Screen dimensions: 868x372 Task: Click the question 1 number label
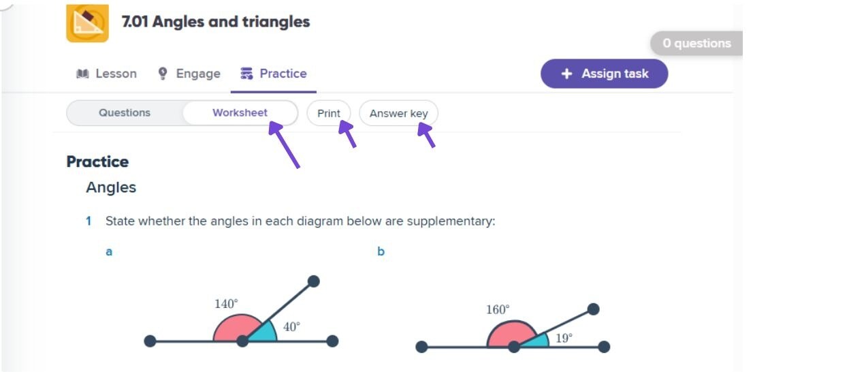(89, 221)
